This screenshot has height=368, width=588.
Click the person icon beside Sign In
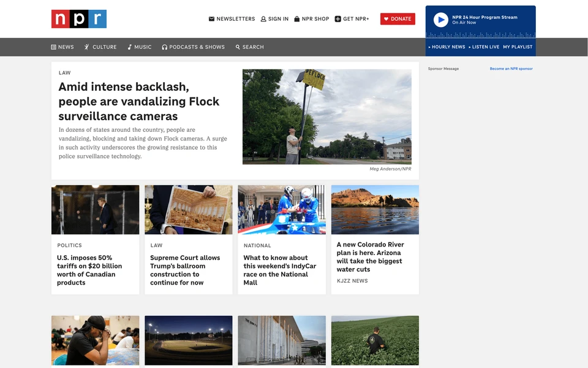(x=263, y=19)
